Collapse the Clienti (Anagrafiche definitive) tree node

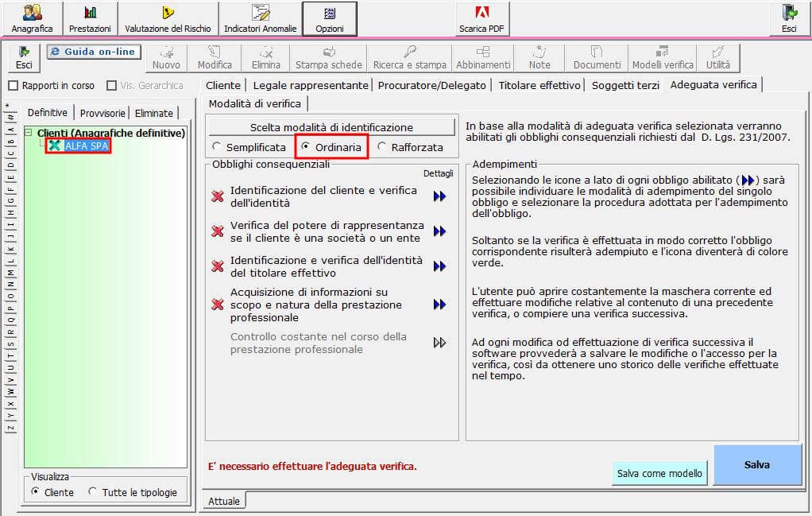29,133
